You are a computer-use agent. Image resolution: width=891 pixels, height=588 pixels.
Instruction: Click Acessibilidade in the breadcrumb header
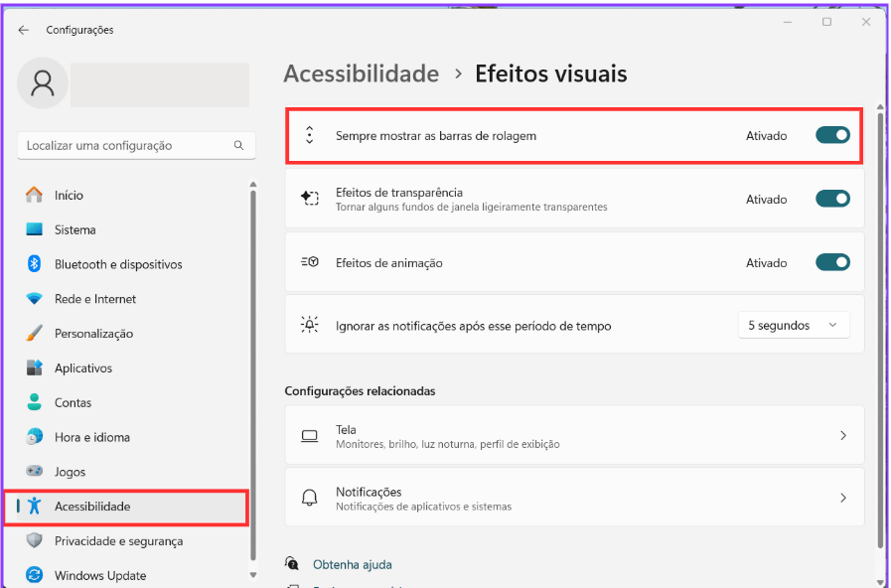tap(361, 73)
